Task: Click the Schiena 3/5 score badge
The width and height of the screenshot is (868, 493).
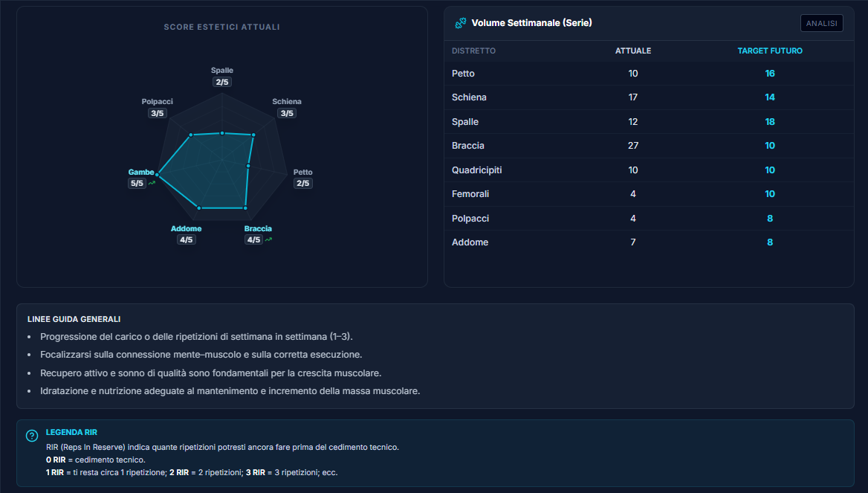Action: 288,113
